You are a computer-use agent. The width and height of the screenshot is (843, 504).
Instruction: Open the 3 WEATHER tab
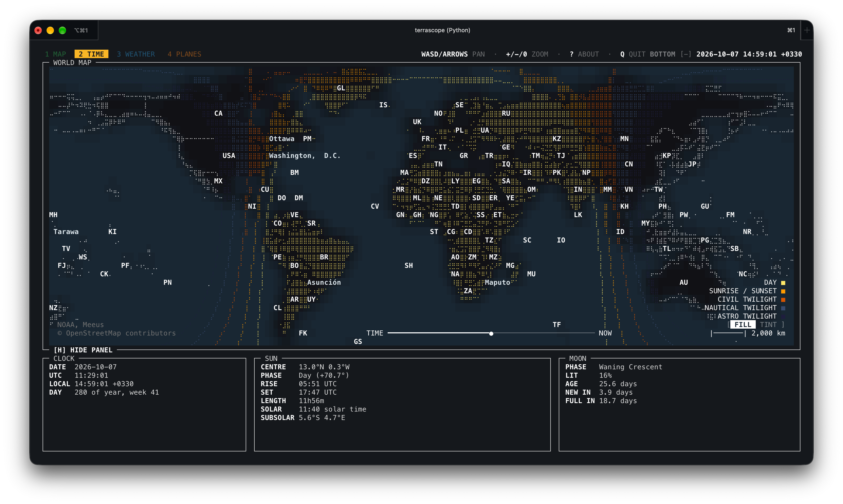(x=136, y=54)
